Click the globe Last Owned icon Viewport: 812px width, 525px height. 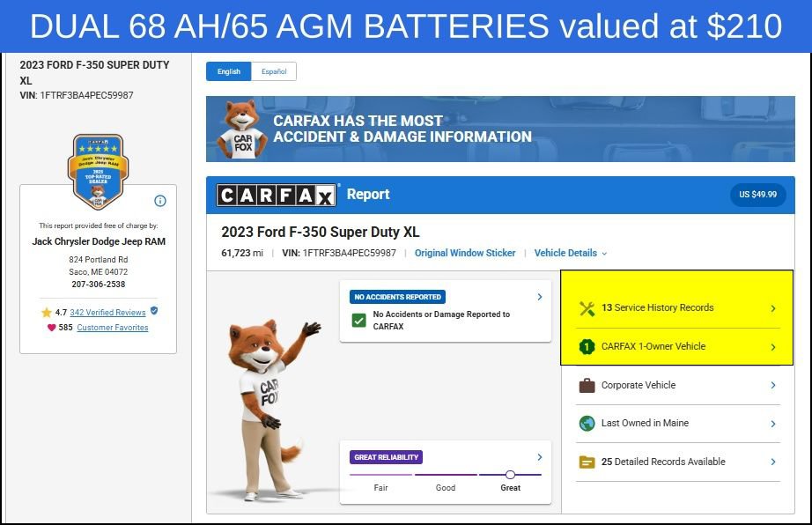(587, 424)
